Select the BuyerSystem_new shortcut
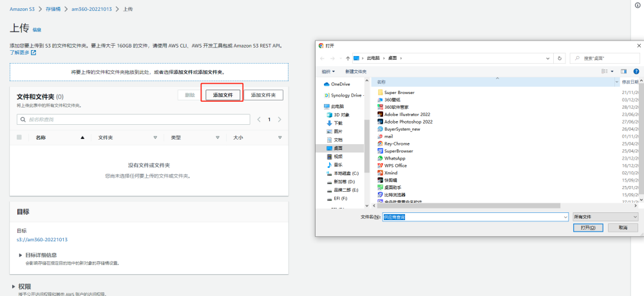Viewport: 644px width, 296px height. coord(399,129)
